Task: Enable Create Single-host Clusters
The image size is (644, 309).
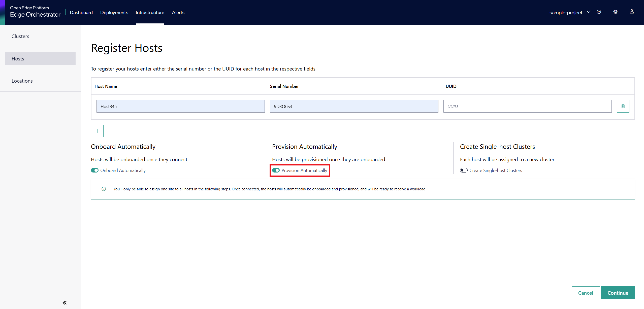Action: pos(464,170)
